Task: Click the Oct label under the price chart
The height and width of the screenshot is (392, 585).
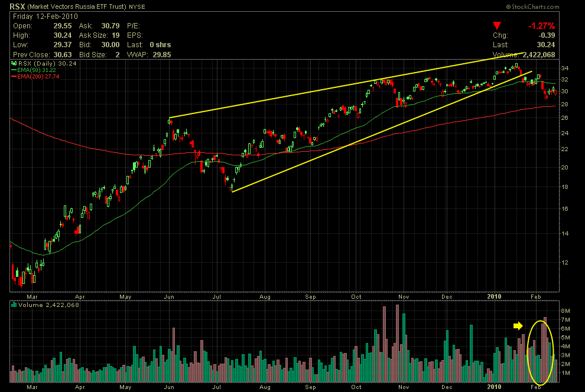Action: click(356, 296)
